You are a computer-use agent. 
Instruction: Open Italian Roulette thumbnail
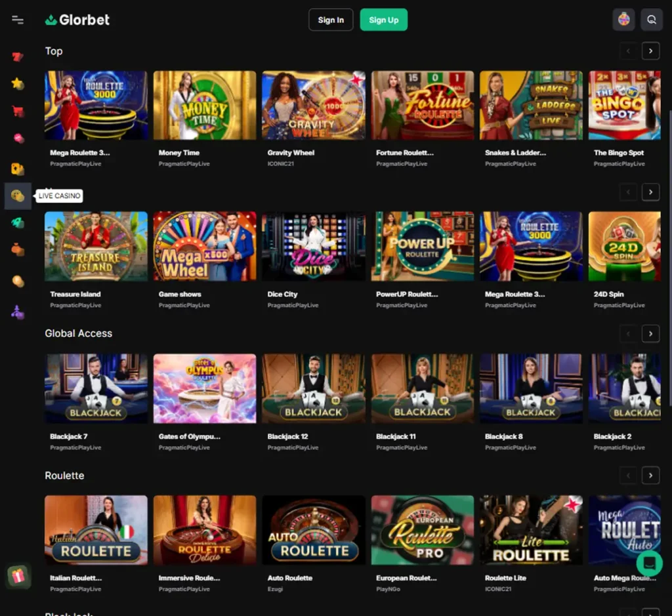coord(96,530)
